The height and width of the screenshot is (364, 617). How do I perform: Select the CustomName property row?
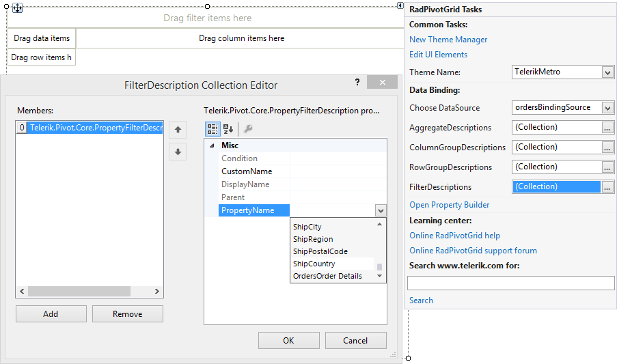pos(303,171)
